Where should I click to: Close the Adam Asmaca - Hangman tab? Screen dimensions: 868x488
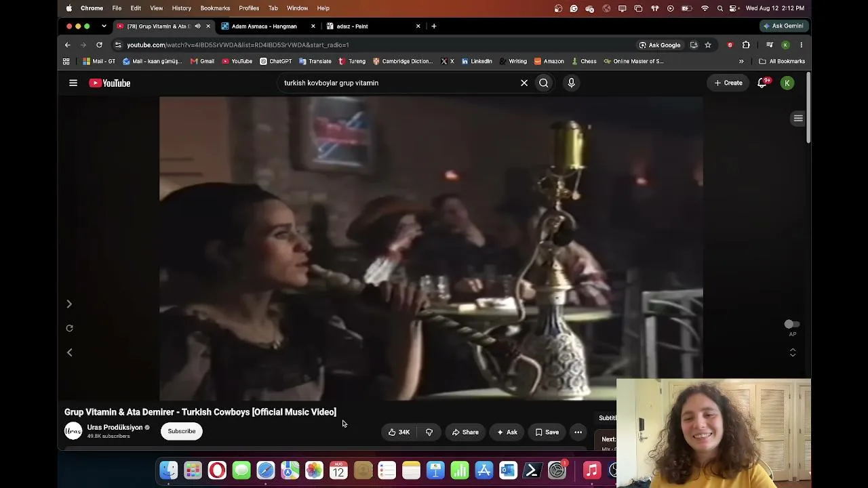pos(313,26)
